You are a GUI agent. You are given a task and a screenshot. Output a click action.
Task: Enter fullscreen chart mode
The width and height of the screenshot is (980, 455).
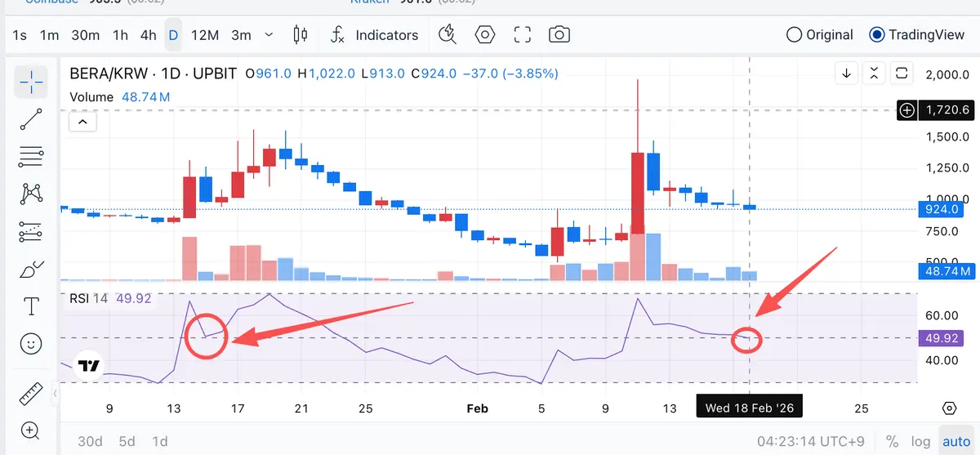[523, 35]
